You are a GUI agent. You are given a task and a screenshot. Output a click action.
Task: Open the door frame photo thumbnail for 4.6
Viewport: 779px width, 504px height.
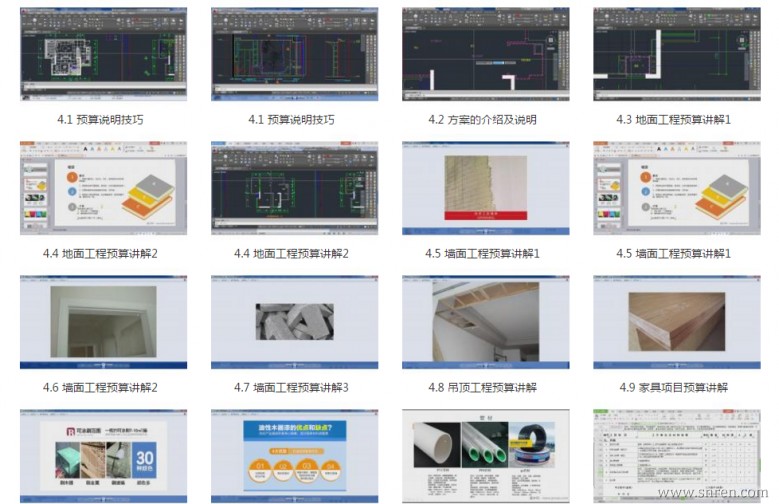point(103,322)
